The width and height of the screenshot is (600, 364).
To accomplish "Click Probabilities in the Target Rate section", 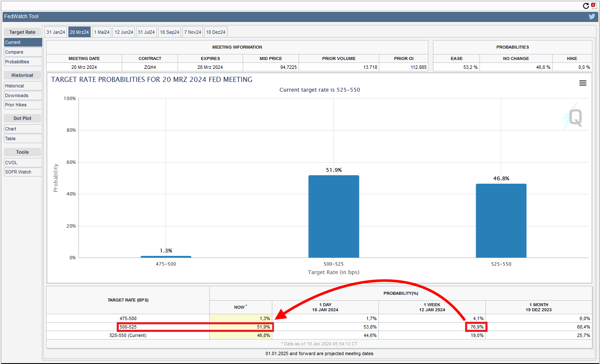I will point(23,62).
